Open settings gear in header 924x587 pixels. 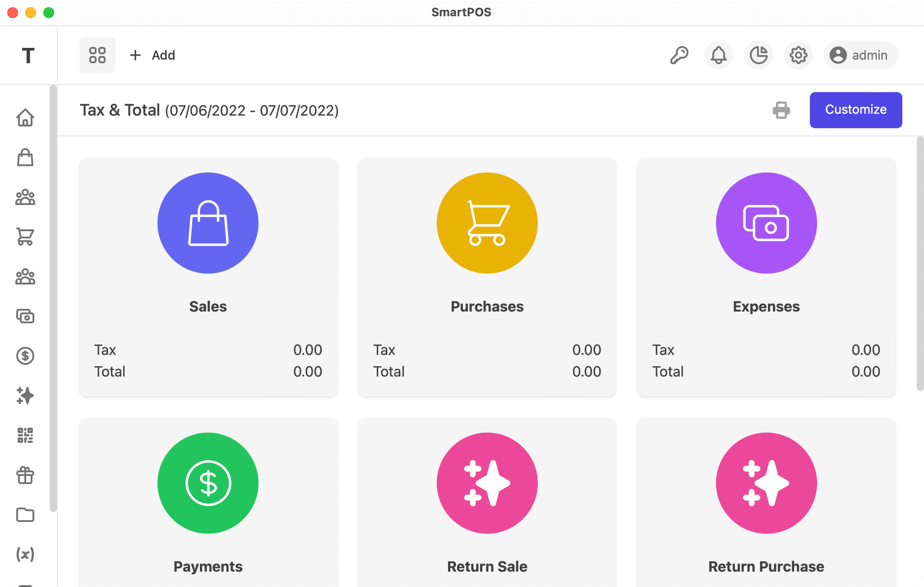pyautogui.click(x=798, y=55)
